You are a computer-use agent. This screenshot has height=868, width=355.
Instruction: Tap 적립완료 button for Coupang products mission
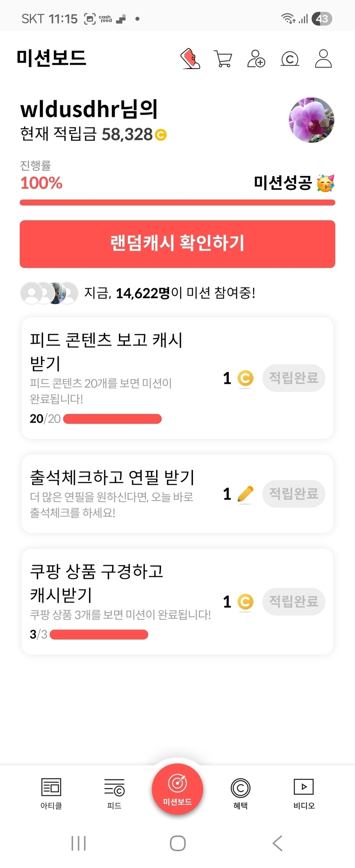click(x=293, y=601)
